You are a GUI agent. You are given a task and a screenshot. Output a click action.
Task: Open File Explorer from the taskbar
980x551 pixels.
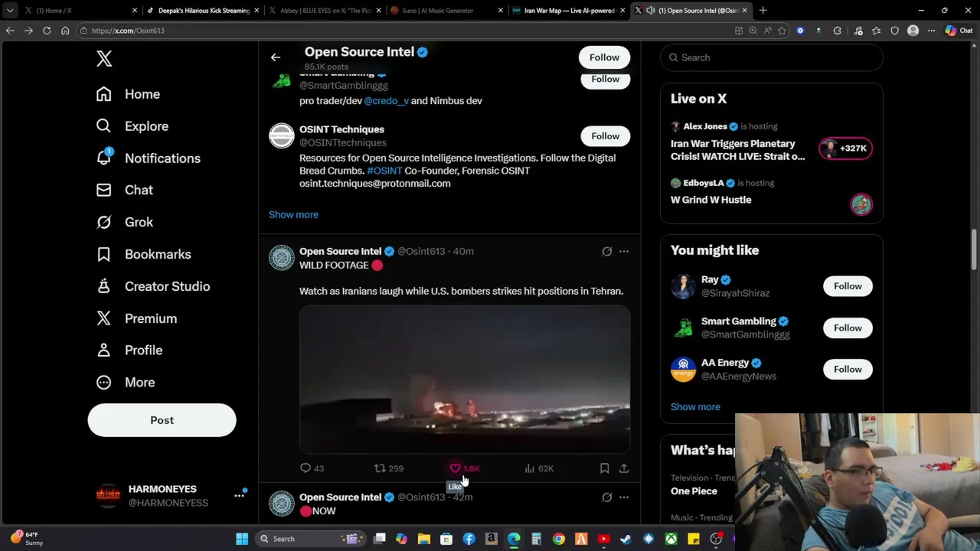pos(424,539)
